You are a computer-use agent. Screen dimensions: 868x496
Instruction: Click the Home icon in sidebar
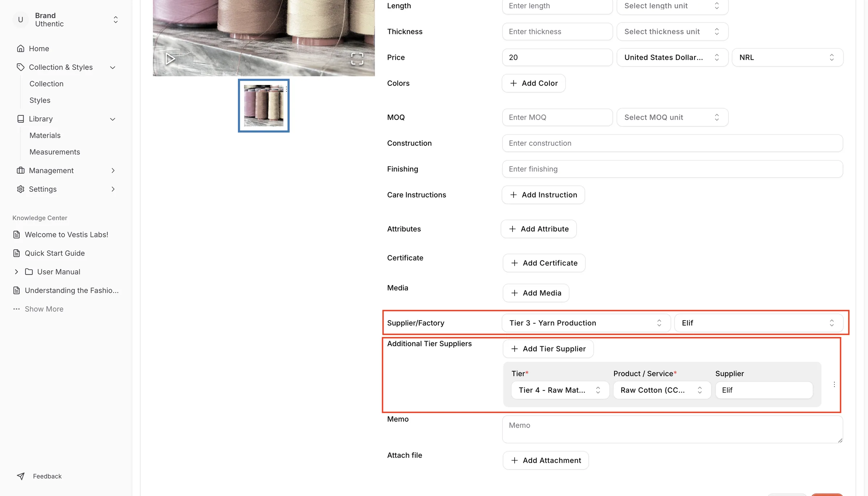[21, 48]
